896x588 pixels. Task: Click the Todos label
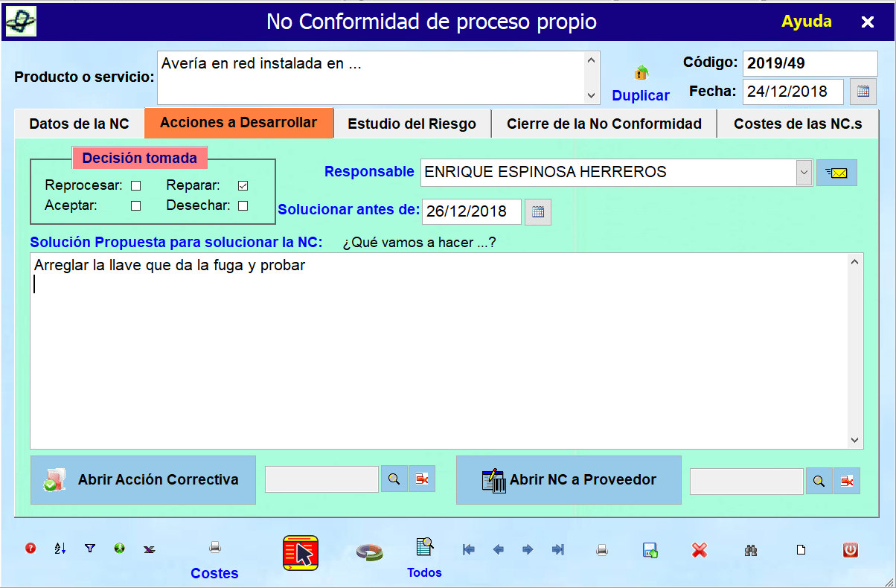click(x=424, y=572)
